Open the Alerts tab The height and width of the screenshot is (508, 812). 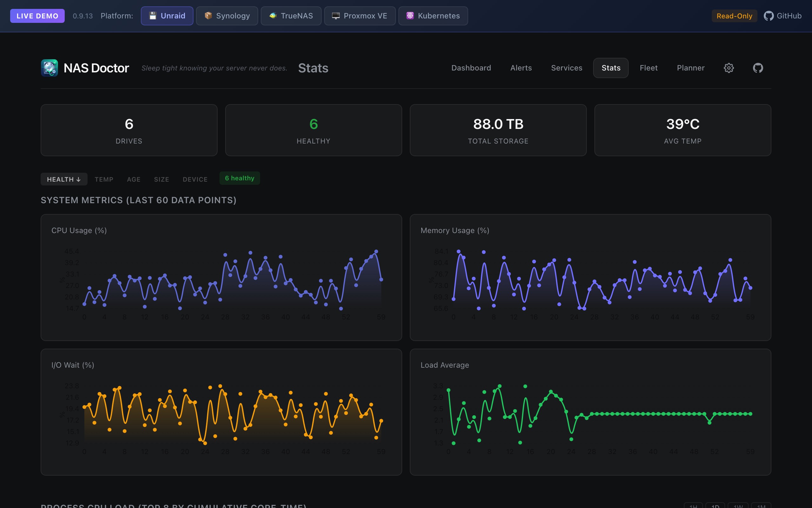[x=521, y=68]
